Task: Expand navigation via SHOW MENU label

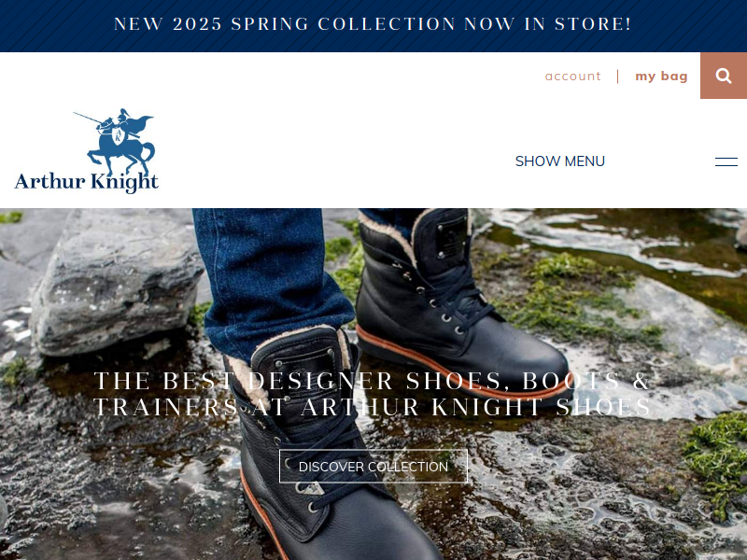Action: click(559, 161)
